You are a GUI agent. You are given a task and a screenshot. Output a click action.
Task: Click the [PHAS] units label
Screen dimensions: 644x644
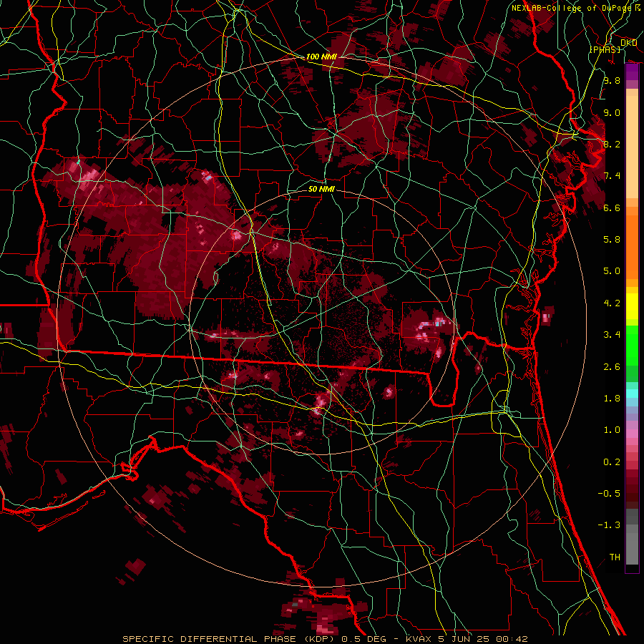tap(605, 49)
